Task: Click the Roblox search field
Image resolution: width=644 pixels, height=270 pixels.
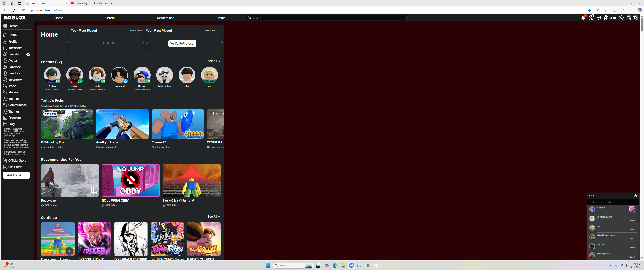Action: tap(326, 18)
